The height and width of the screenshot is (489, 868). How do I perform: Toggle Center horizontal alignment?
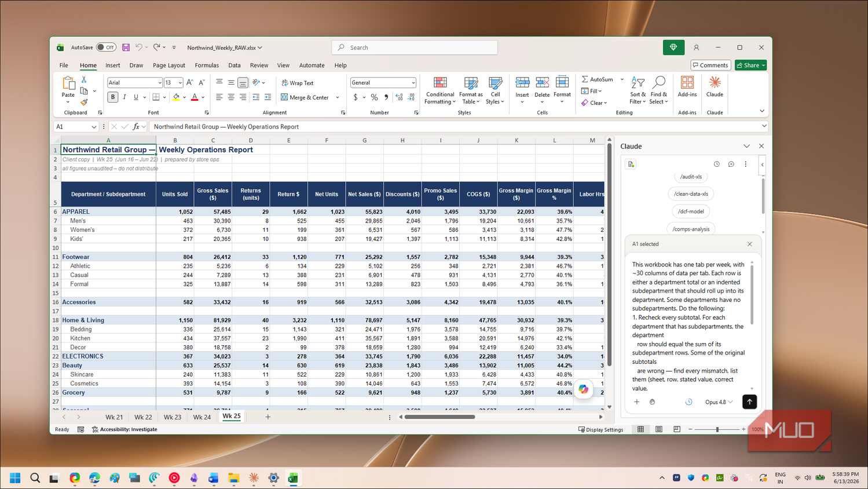(x=231, y=97)
